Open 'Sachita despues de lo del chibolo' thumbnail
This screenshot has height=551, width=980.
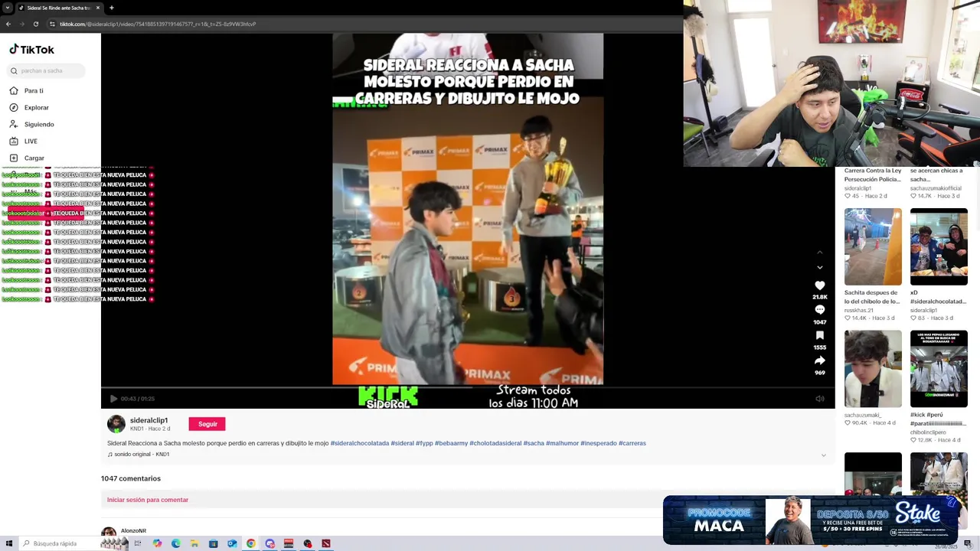coord(873,246)
